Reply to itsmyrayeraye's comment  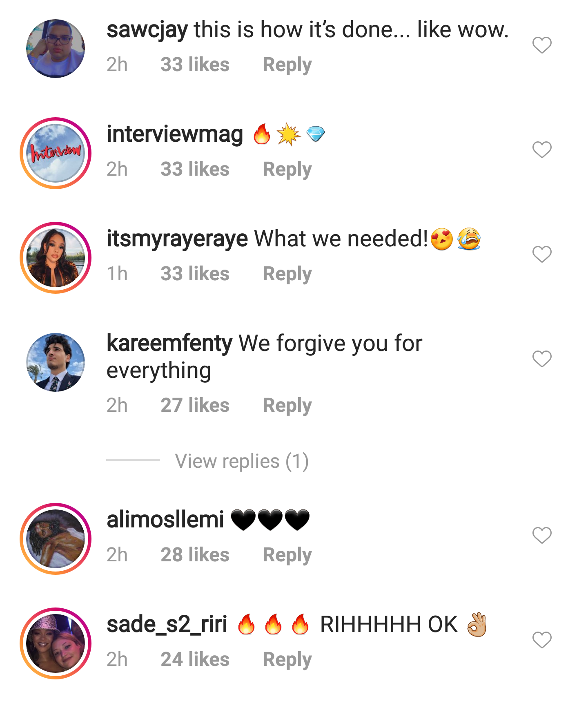287,274
